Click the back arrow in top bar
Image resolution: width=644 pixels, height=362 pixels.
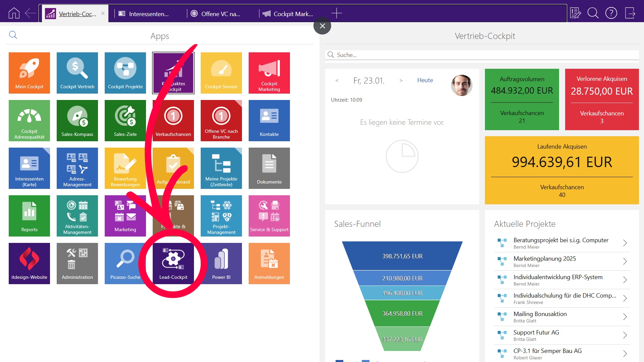click(x=31, y=13)
